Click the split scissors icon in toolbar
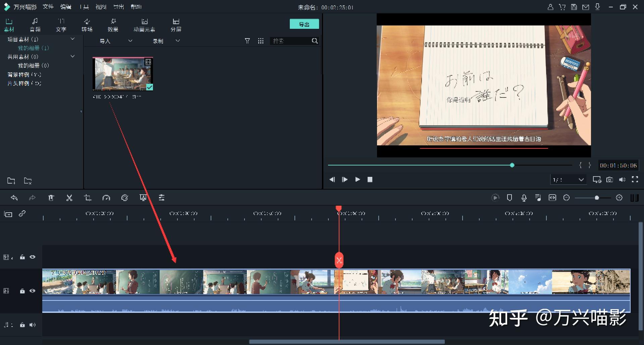644x345 pixels. coord(69,198)
